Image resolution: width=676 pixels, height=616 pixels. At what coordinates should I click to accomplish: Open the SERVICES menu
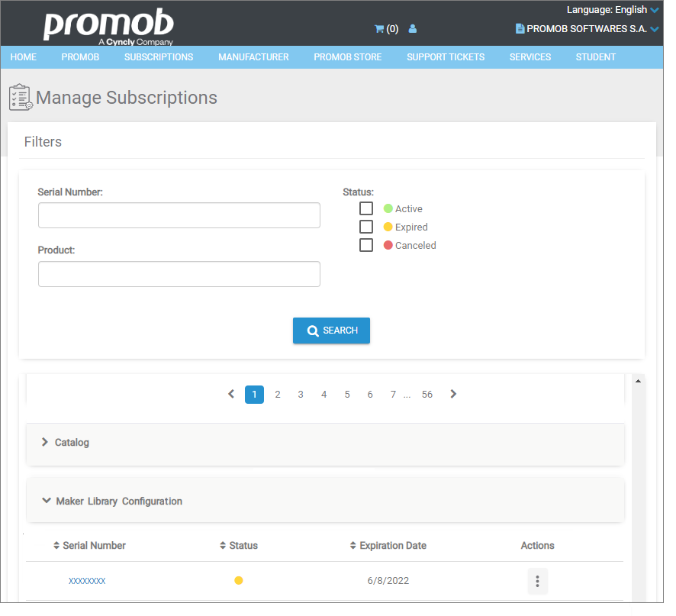coord(530,57)
